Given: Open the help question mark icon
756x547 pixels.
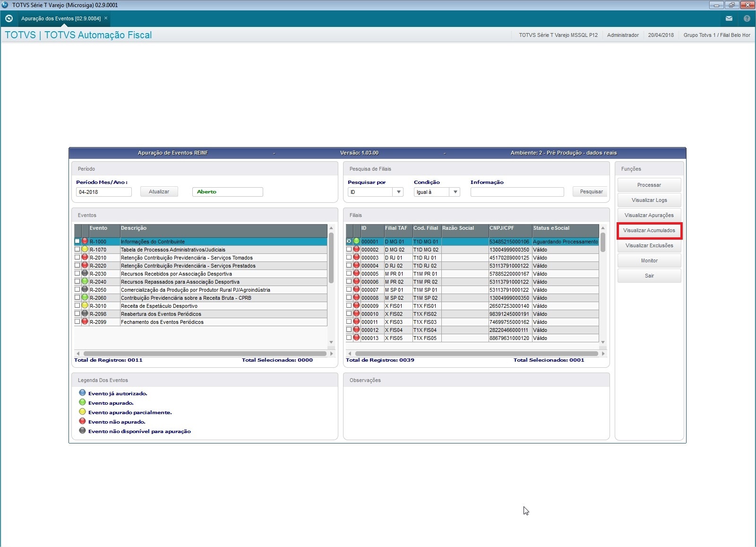Looking at the screenshot, I should tap(747, 18).
